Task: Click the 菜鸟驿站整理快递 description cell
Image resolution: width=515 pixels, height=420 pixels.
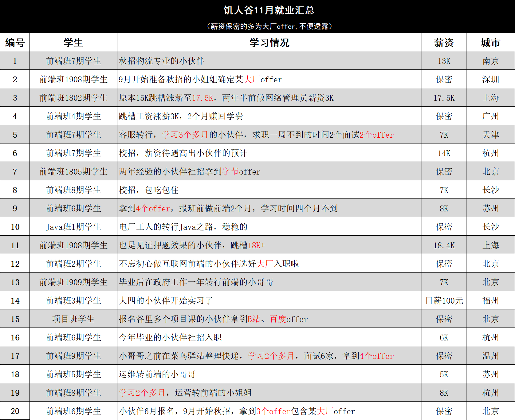Action: (x=269, y=356)
